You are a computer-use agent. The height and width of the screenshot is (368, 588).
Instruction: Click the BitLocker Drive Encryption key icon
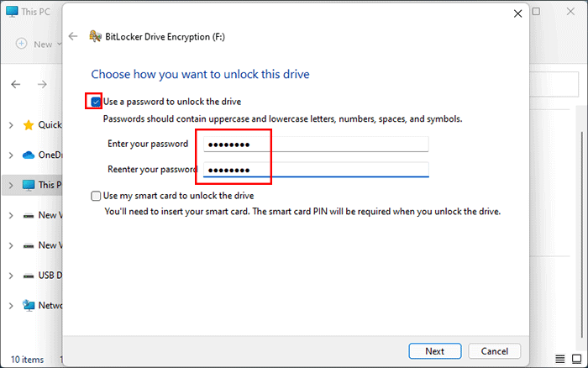coord(95,36)
